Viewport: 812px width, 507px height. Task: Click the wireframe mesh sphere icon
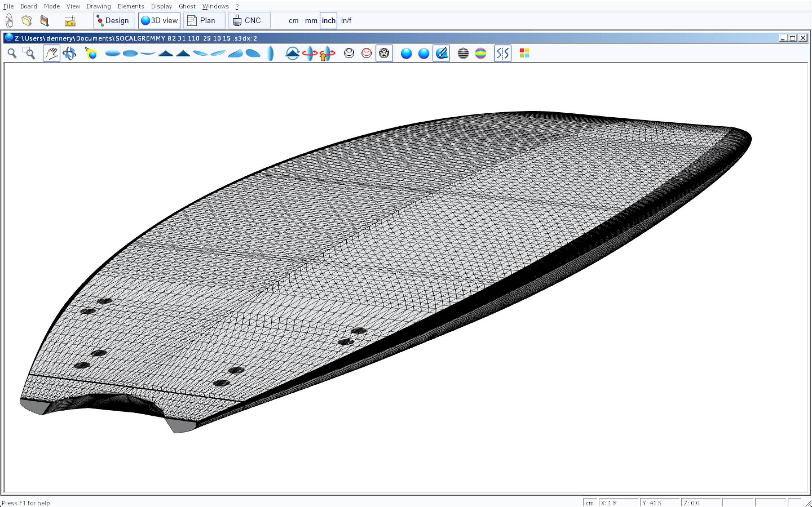[384, 53]
